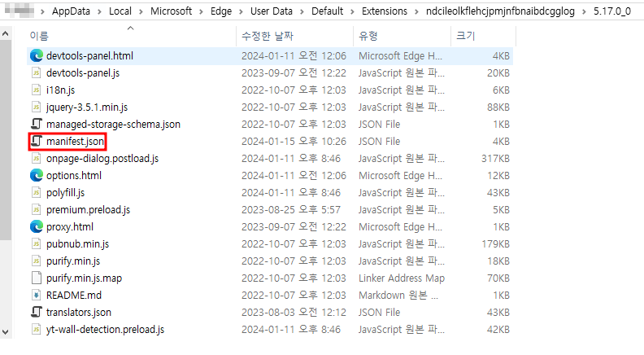Click the file icon of jquery-3.5.1.min.js
The image size is (644, 355).
click(x=37, y=107)
